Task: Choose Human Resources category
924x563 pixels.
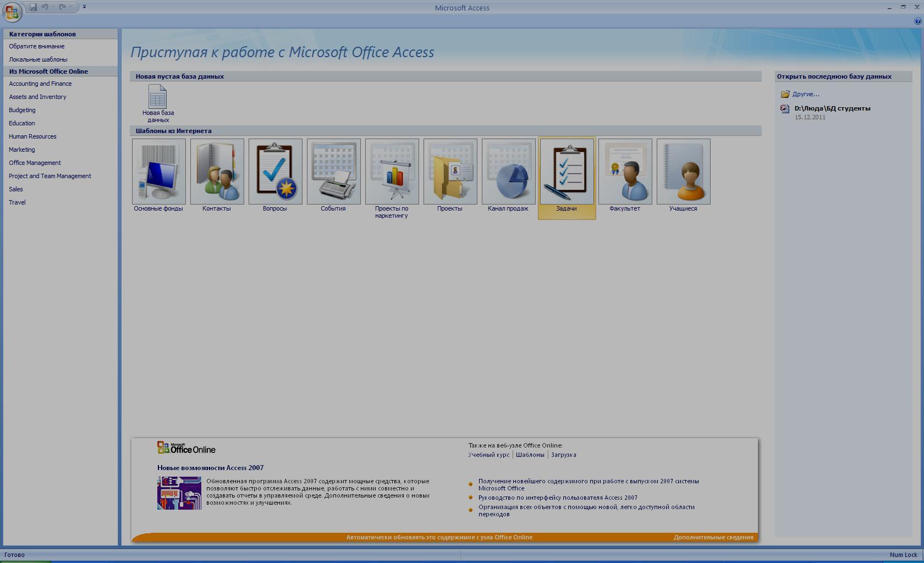Action: click(32, 136)
